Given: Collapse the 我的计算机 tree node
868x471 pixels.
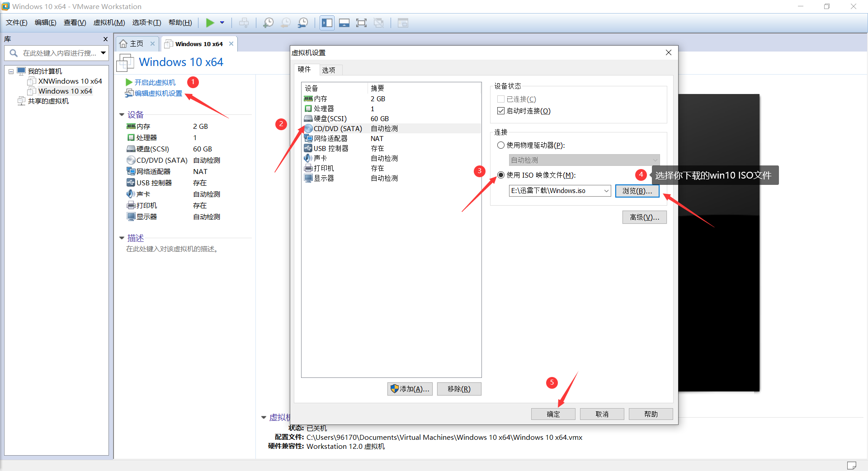Looking at the screenshot, I should click(11, 71).
